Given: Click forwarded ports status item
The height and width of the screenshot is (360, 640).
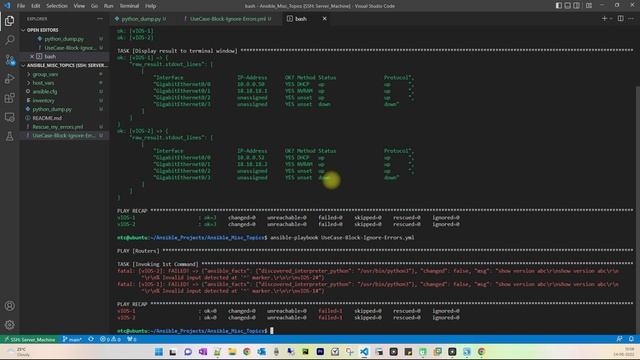Looking at the screenshot, I should pos(131,340).
